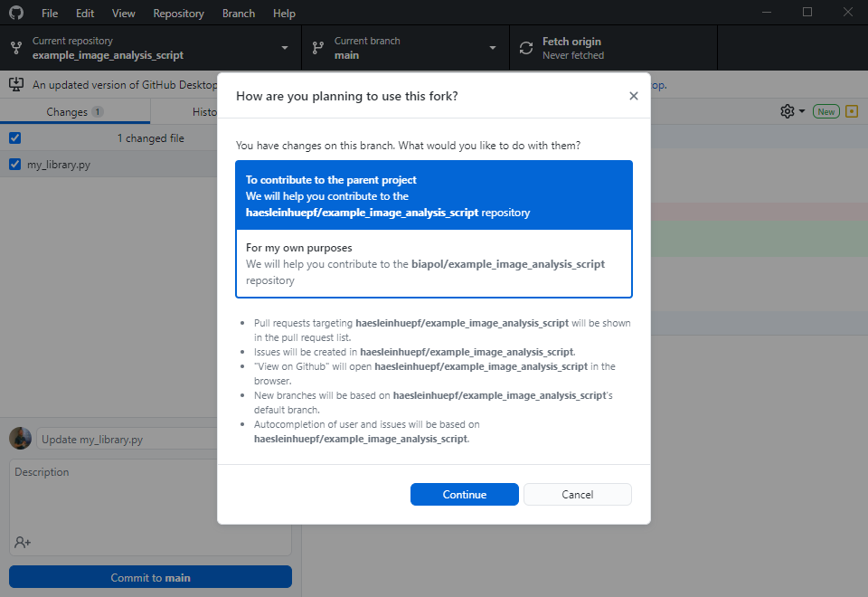Close the fork dialog with X
The height and width of the screenshot is (597, 868).
[x=633, y=96]
